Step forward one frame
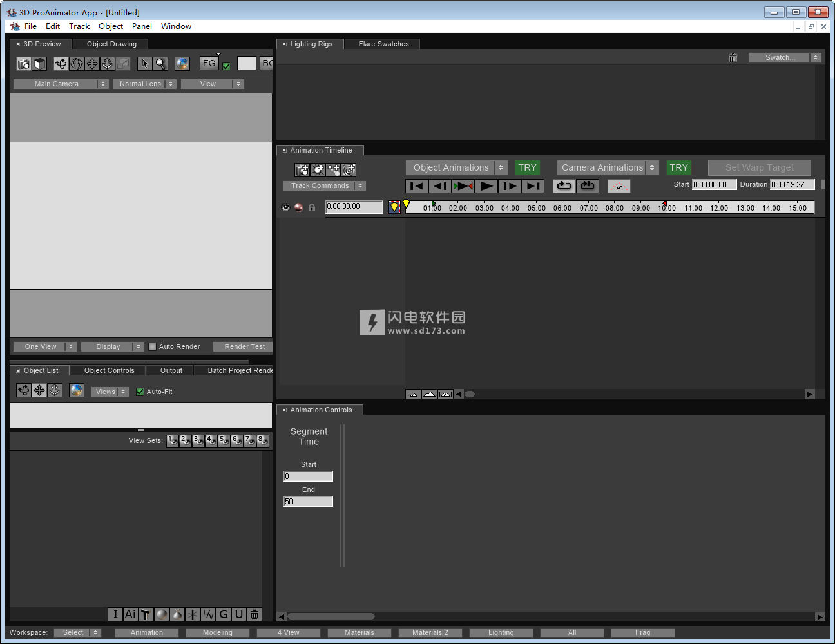Image resolution: width=835 pixels, height=644 pixels. 510,186
